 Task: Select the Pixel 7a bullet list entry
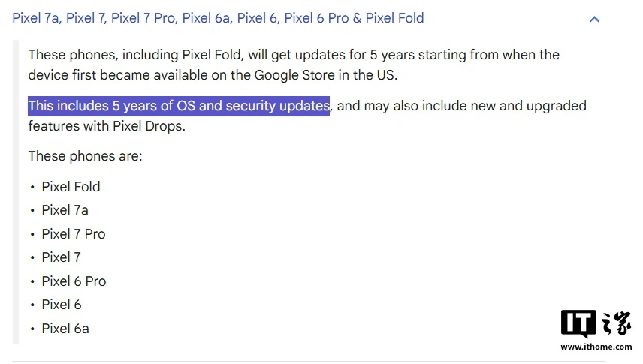65,210
